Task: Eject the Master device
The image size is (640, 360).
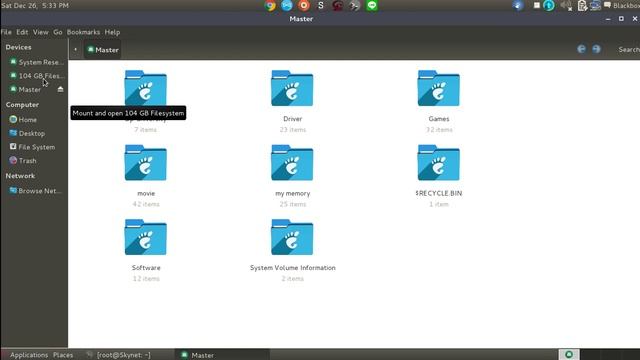Action: pyautogui.click(x=60, y=89)
